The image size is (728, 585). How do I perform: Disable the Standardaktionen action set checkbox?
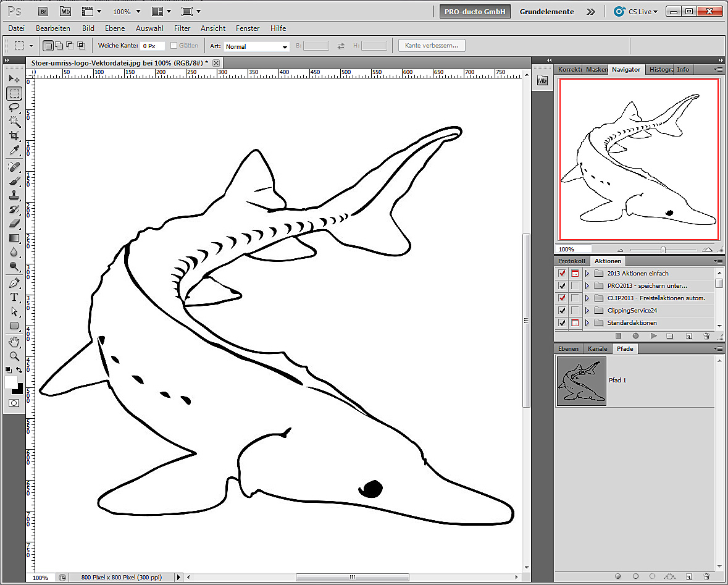562,322
